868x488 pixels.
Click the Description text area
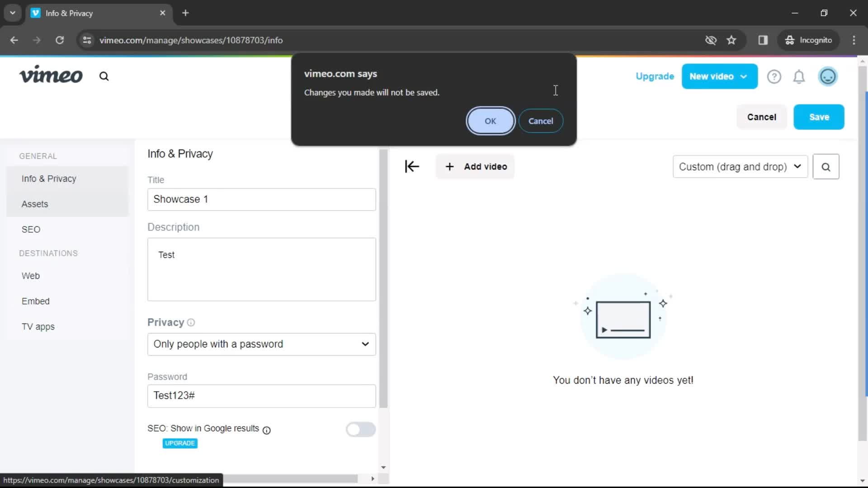pos(261,269)
